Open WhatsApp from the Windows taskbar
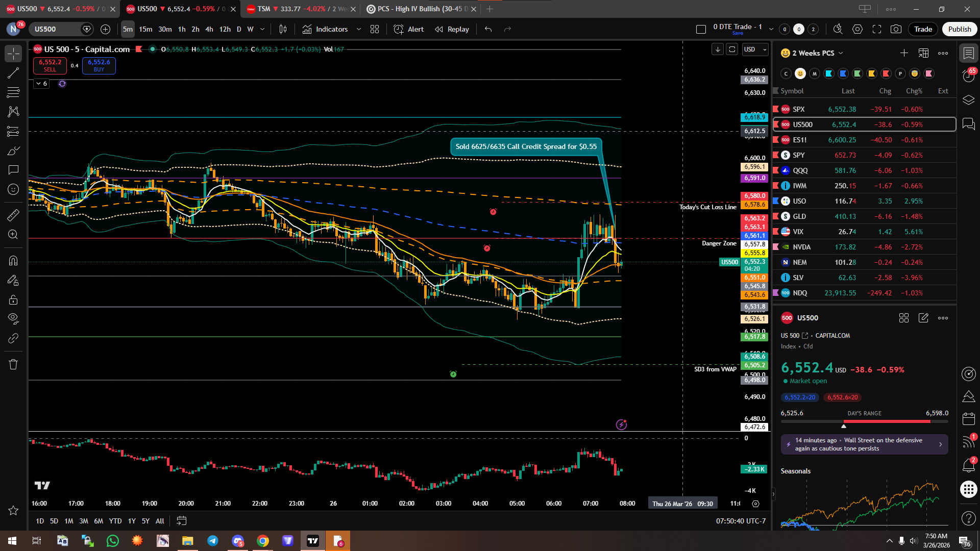The image size is (980, 551). 112,541
